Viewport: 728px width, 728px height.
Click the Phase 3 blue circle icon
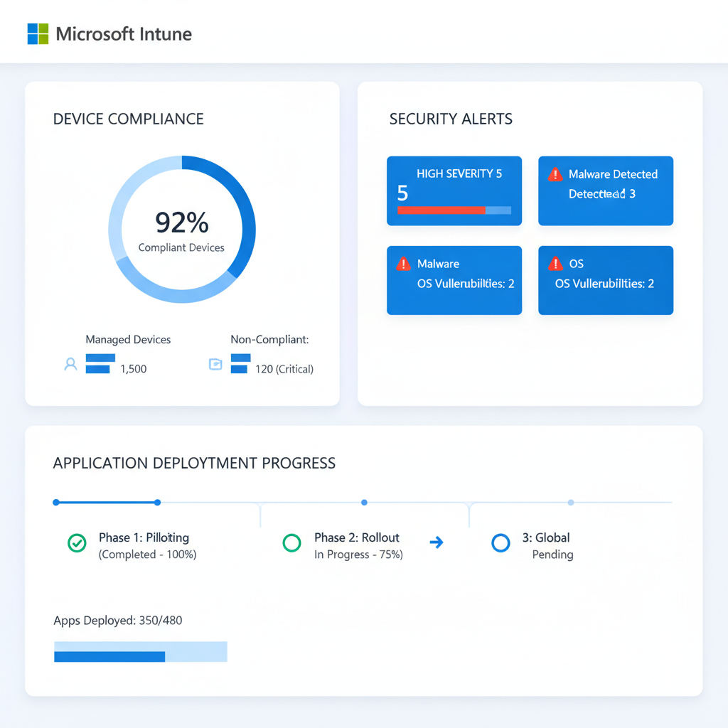click(x=500, y=542)
